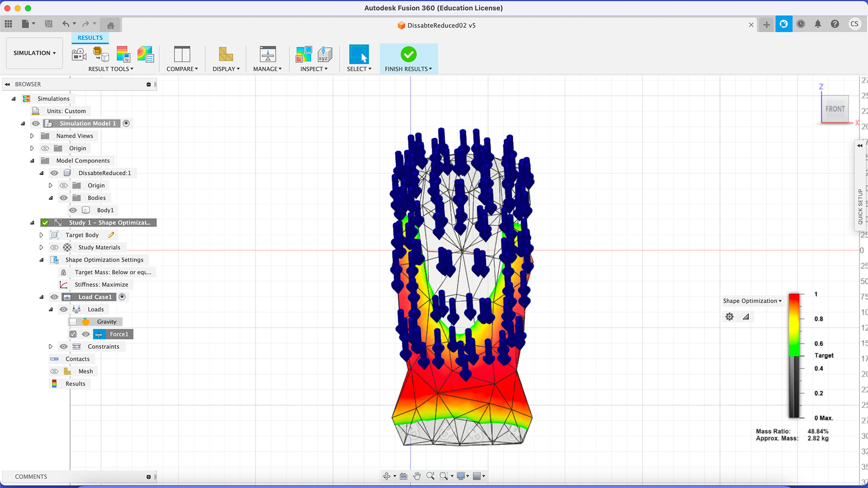
Task: Toggle Body1 visibility eye
Action: pyautogui.click(x=73, y=210)
